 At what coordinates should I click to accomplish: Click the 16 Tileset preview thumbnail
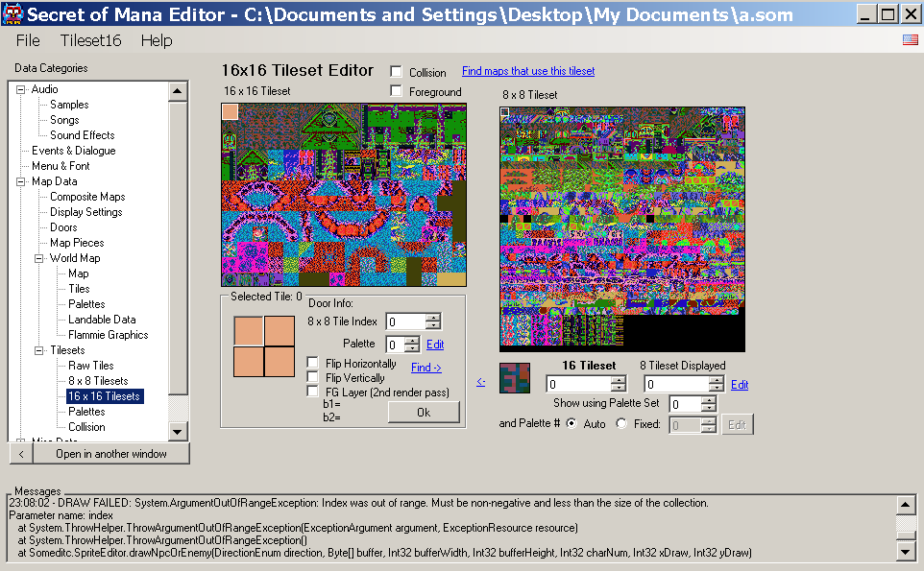515,377
